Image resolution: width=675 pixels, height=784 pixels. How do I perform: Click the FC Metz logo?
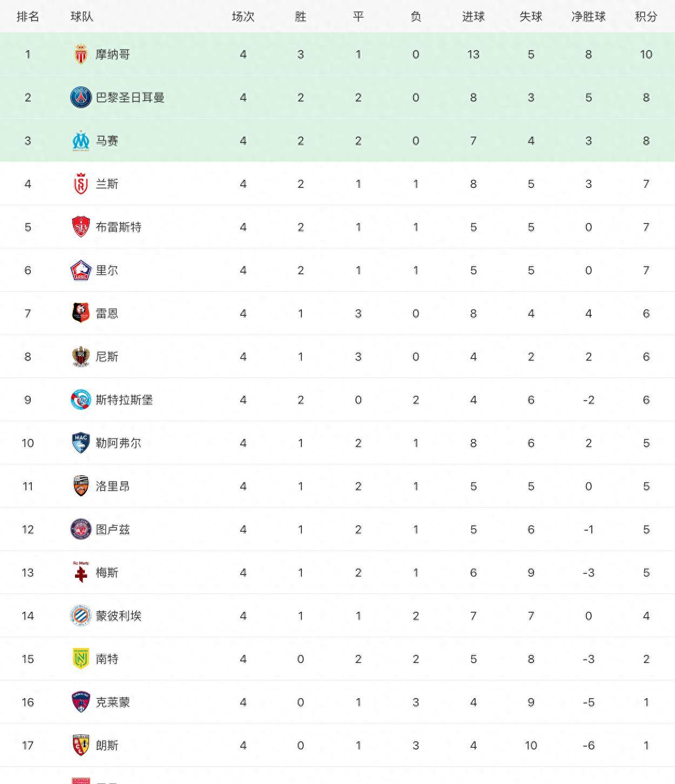(81, 572)
